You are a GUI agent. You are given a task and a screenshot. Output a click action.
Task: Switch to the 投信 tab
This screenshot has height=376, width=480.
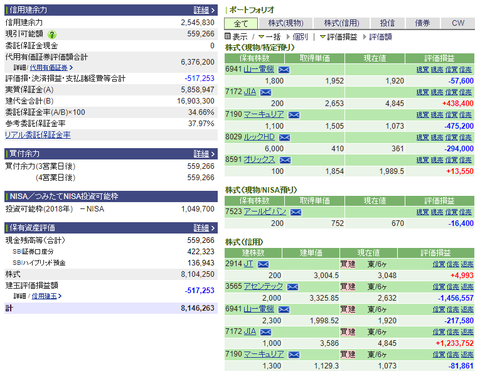click(387, 23)
